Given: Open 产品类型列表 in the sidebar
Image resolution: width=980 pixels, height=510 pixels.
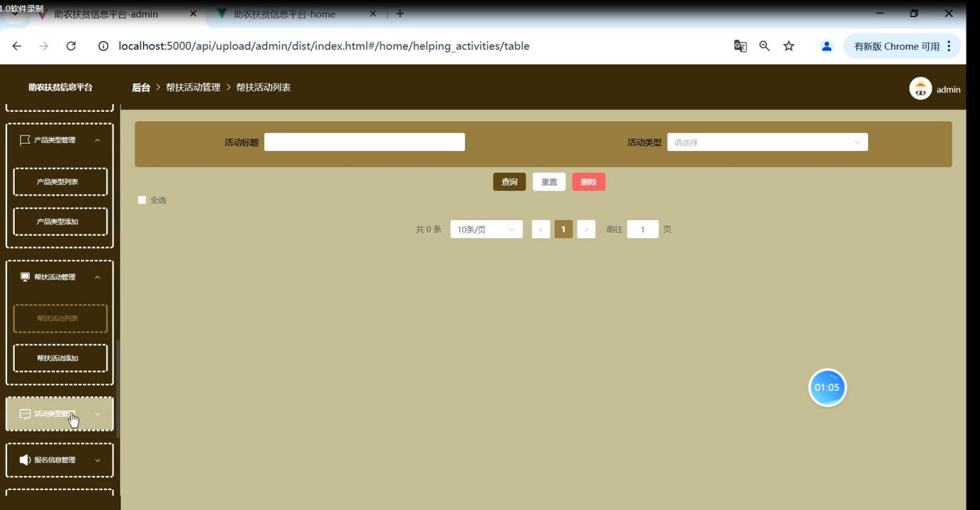Looking at the screenshot, I should pos(60,182).
